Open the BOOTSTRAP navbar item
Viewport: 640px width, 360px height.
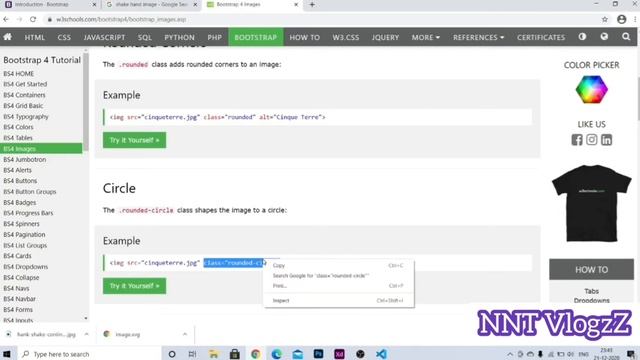point(256,37)
